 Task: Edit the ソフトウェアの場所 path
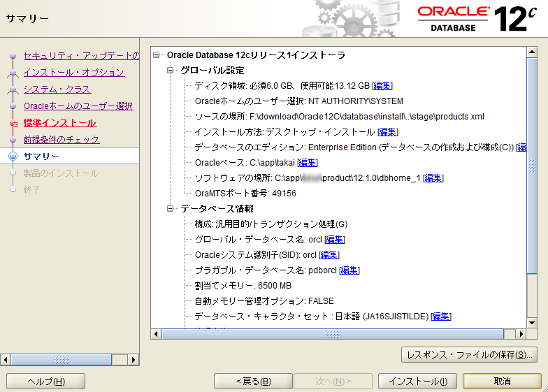pos(433,178)
